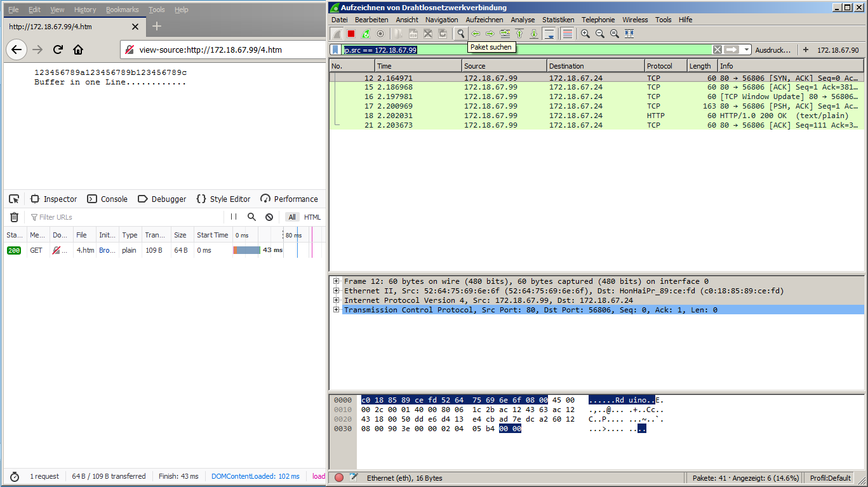Pause network request recording in devtools
Screen dimensions: 868x487
234,217
